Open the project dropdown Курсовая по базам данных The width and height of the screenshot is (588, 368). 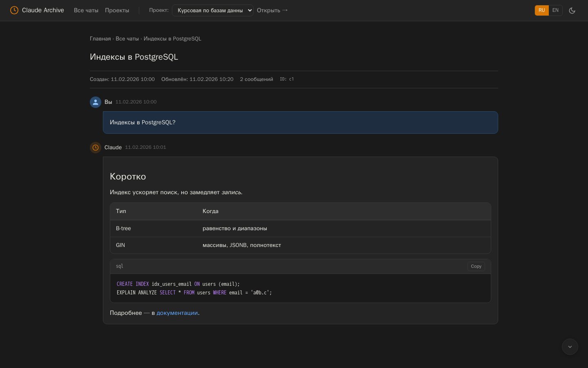click(x=213, y=10)
